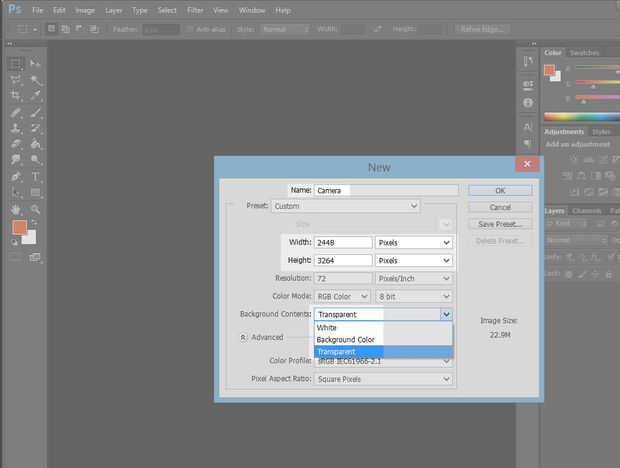Activate the Zoom tool
This screenshot has height=468, width=620.
click(36, 209)
